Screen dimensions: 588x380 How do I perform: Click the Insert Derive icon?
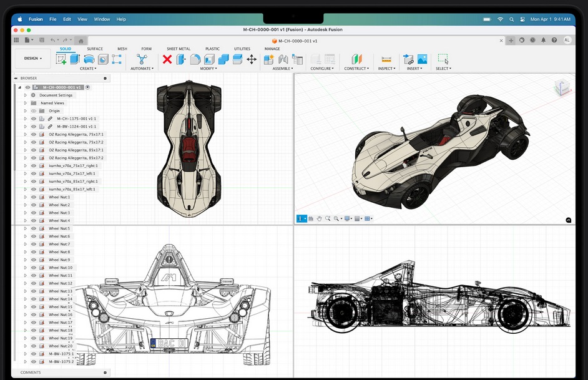[x=408, y=59]
